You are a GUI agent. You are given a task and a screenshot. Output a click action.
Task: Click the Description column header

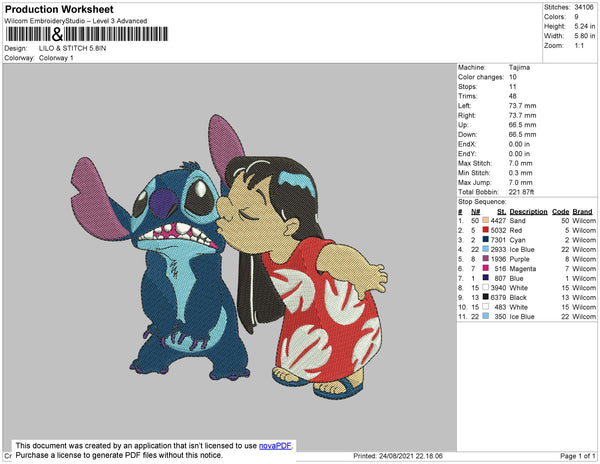[x=527, y=212]
